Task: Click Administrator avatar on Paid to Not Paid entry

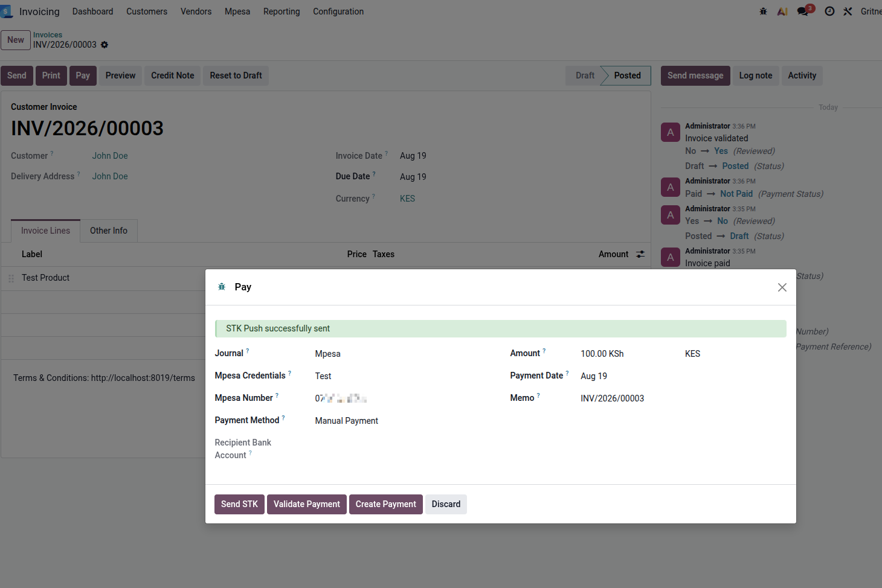Action: point(671,187)
